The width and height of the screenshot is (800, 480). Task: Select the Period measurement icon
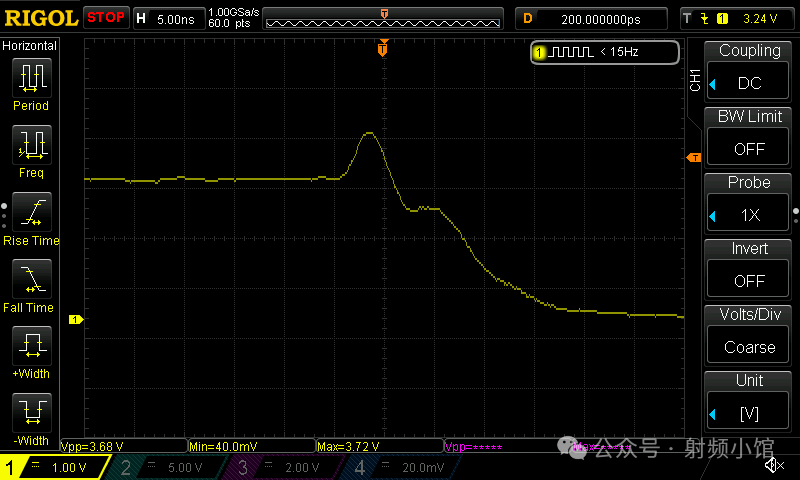(x=30, y=77)
